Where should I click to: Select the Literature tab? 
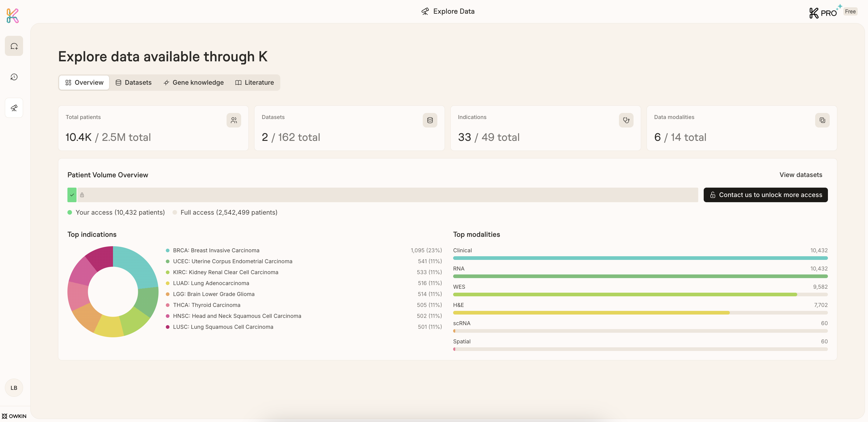[255, 82]
